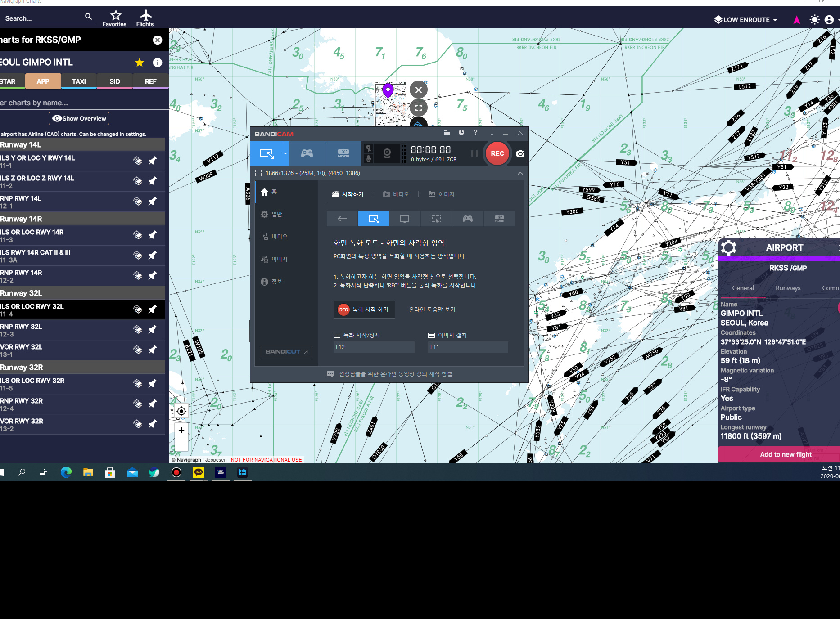Click the BANDICUT button
Image resolution: width=840 pixels, height=619 pixels.
[x=286, y=352]
